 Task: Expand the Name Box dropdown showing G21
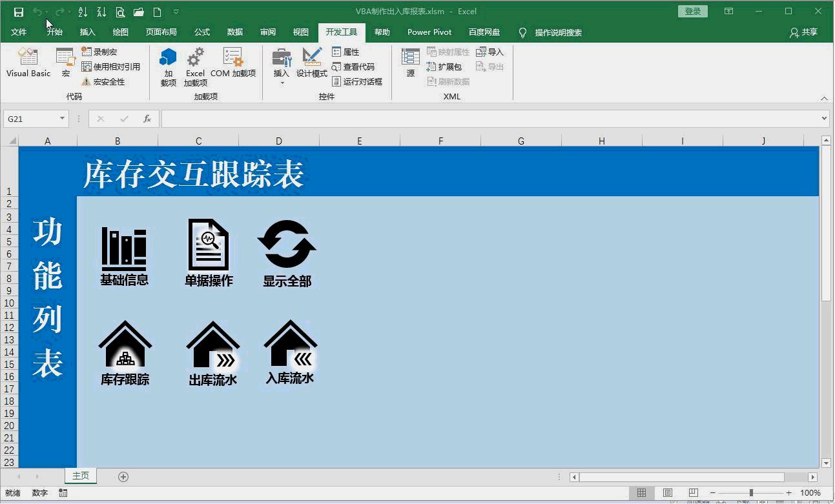click(x=61, y=118)
